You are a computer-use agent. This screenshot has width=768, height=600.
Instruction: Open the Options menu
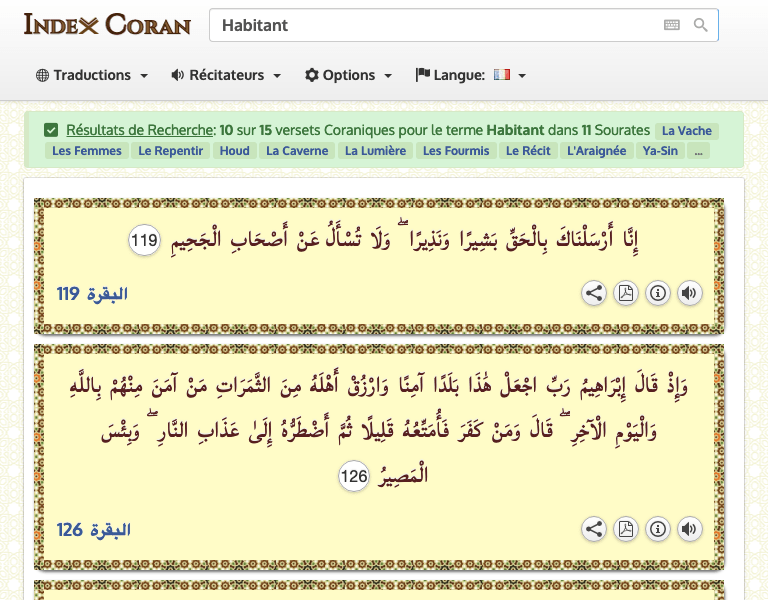point(348,75)
